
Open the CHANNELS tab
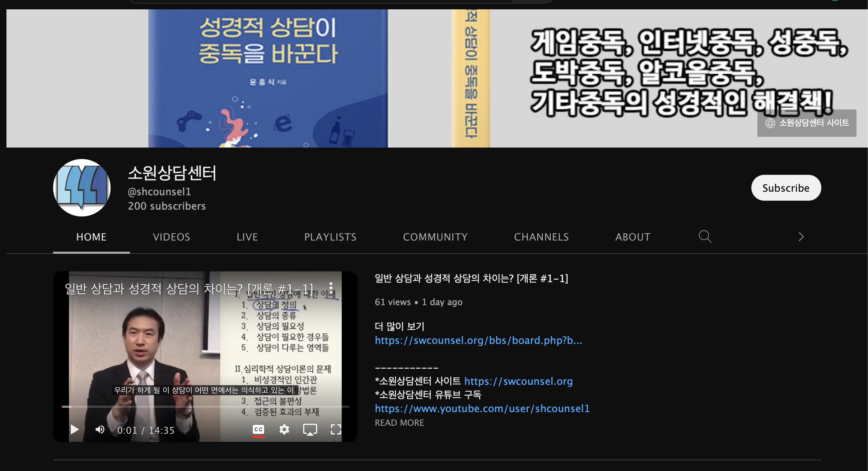point(541,237)
